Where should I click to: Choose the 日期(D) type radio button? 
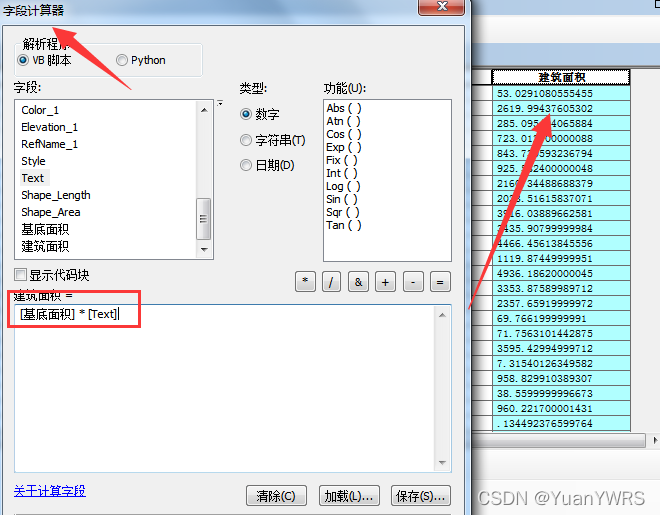(246, 165)
